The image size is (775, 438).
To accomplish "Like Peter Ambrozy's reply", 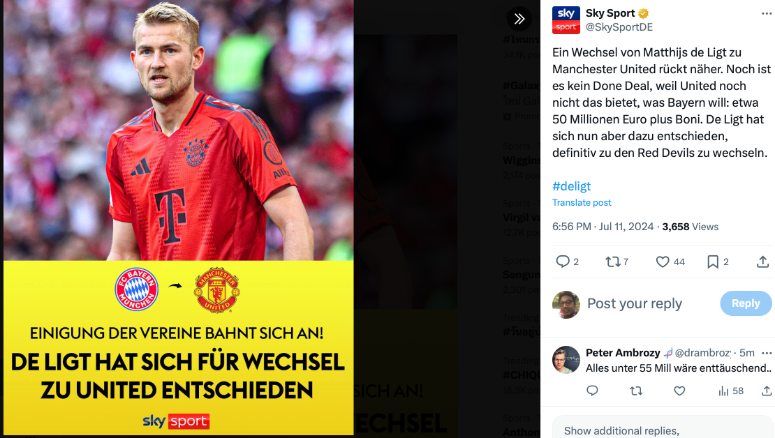I will coord(680,391).
